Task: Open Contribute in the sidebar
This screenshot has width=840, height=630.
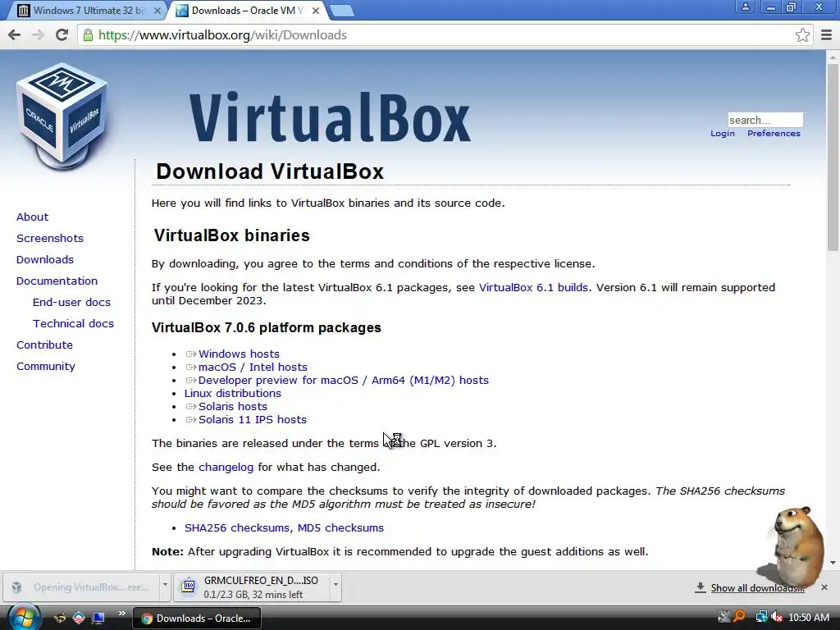Action: pyautogui.click(x=44, y=345)
